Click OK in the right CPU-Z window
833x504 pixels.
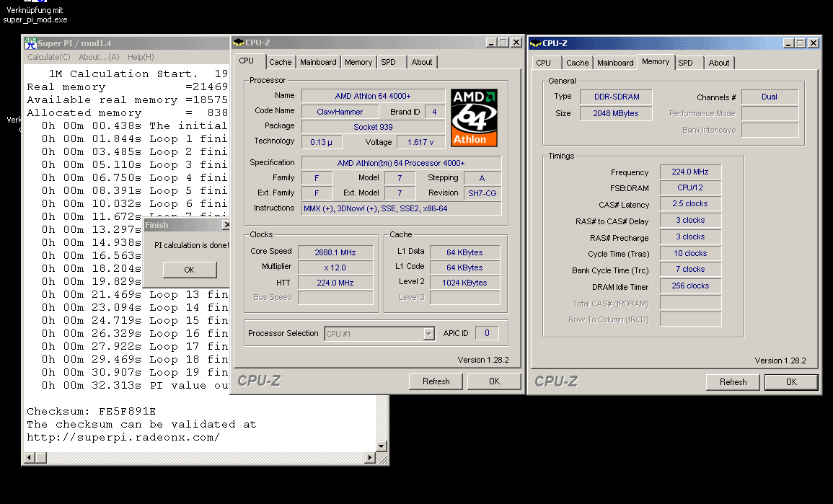coord(791,382)
